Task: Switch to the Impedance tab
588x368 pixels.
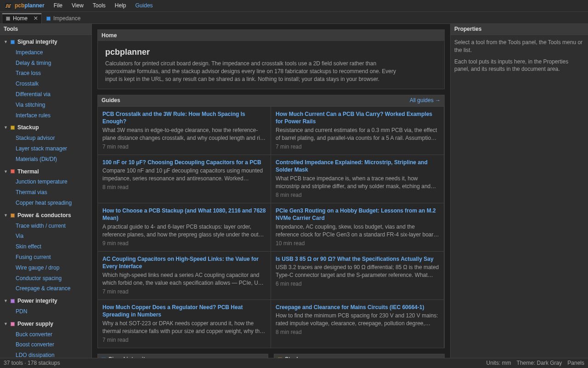Action: click(63, 18)
